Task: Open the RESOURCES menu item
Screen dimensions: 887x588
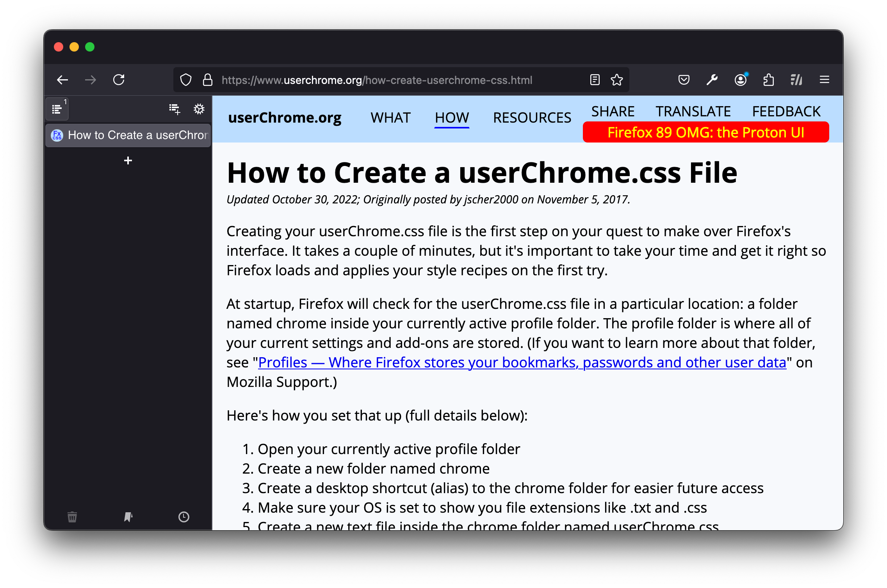Action: click(532, 118)
